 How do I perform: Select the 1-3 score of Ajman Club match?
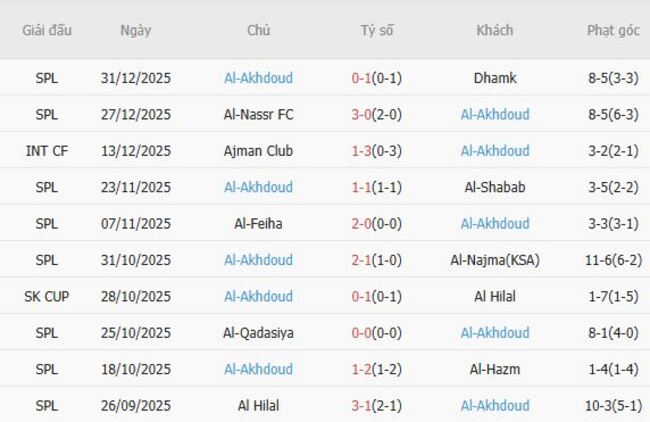coord(362,151)
